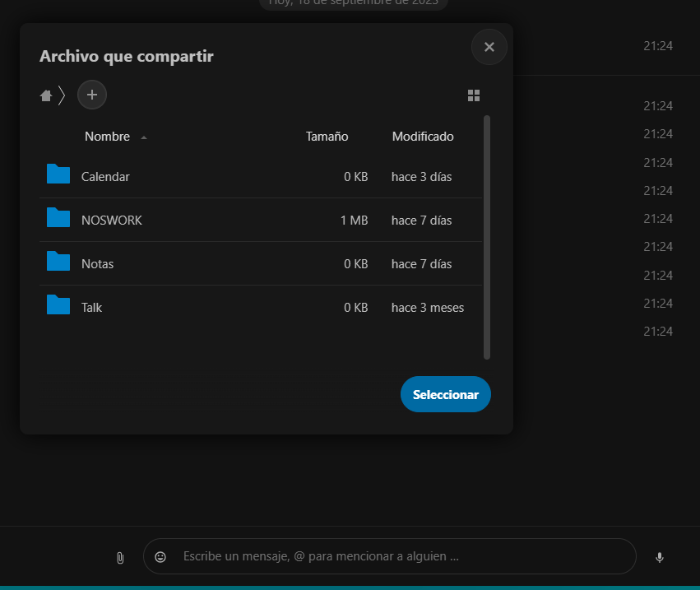Select the NOSWORK folder name

coord(112,221)
